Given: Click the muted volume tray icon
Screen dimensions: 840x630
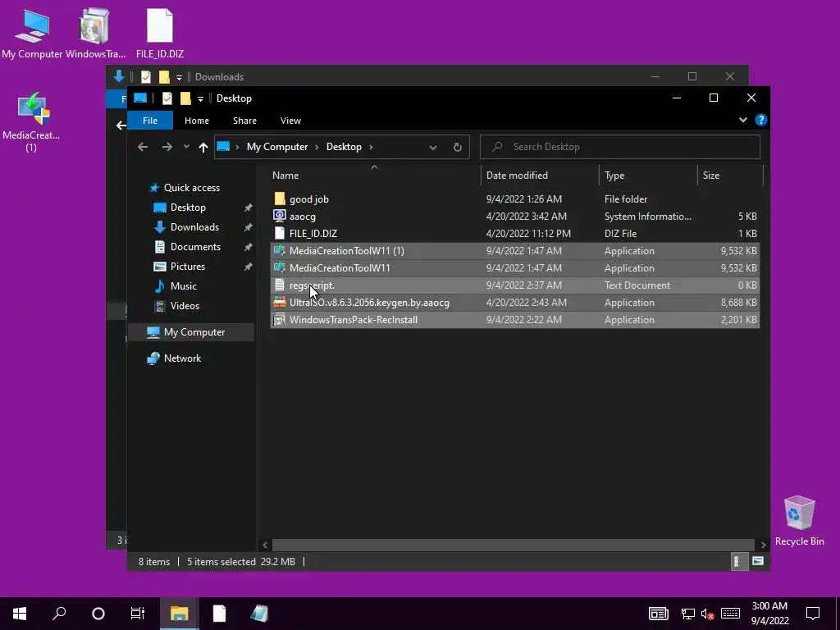Looking at the screenshot, I should [x=707, y=614].
